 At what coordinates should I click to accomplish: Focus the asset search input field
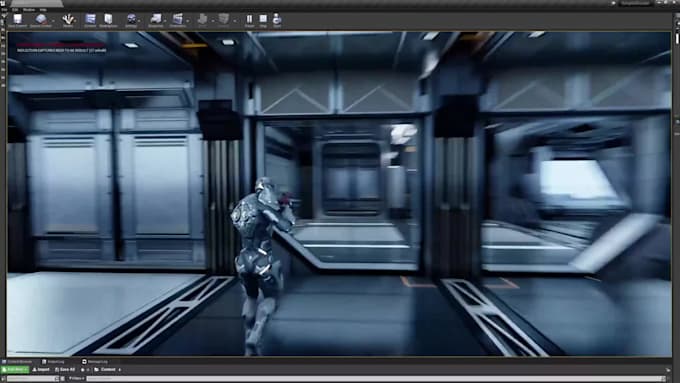tap(376, 378)
